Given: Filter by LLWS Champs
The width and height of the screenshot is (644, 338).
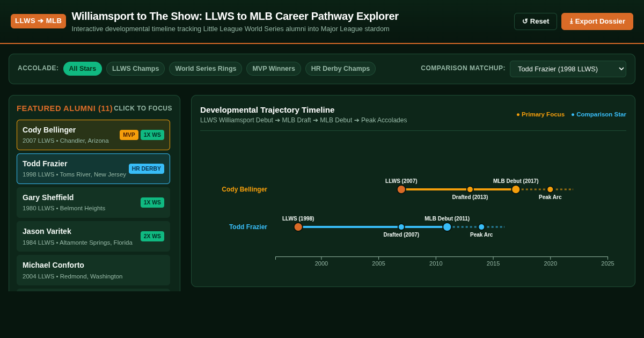Looking at the screenshot, I should click(x=135, y=69).
